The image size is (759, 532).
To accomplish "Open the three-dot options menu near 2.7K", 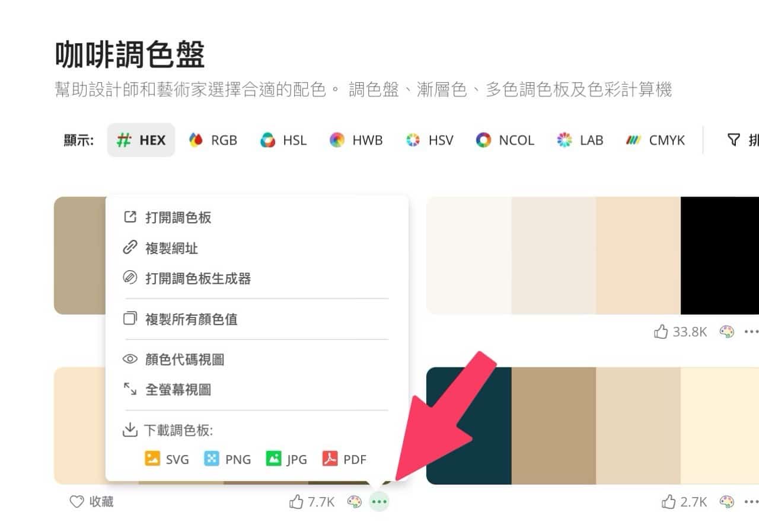I will pos(750,501).
